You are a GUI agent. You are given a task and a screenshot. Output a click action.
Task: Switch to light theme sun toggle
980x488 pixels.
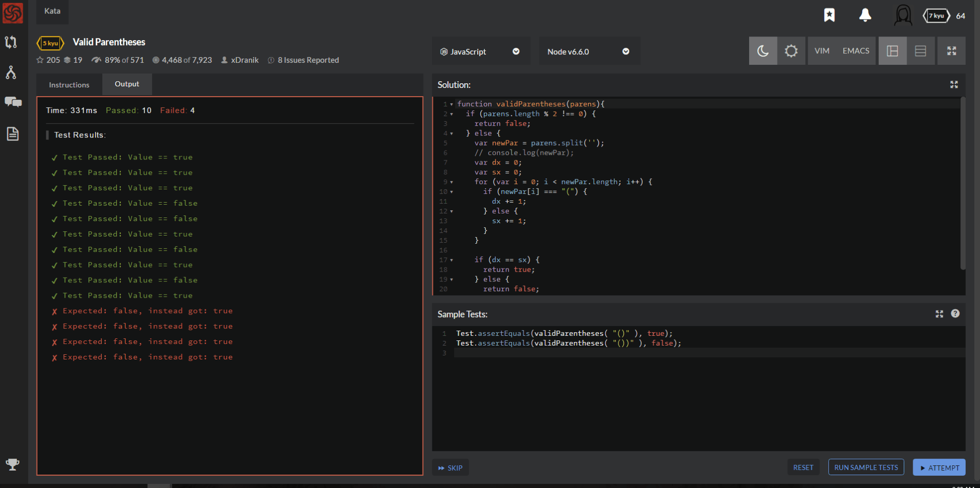(791, 51)
